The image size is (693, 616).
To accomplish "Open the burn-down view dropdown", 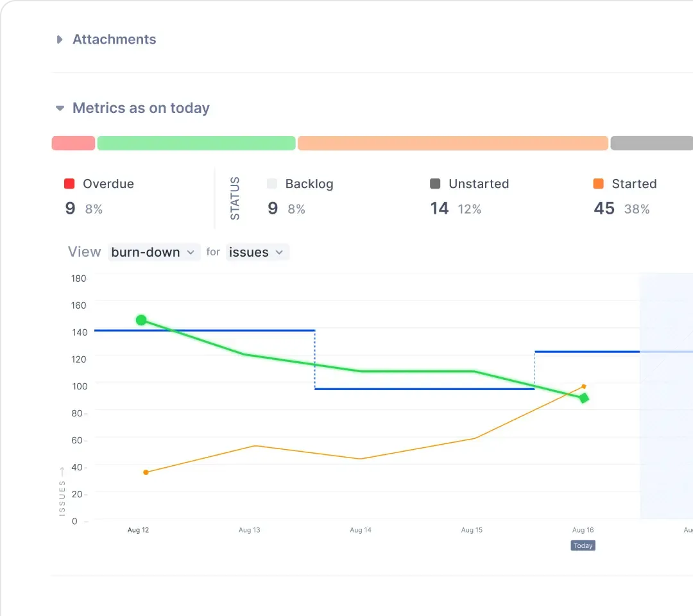I will coord(153,252).
